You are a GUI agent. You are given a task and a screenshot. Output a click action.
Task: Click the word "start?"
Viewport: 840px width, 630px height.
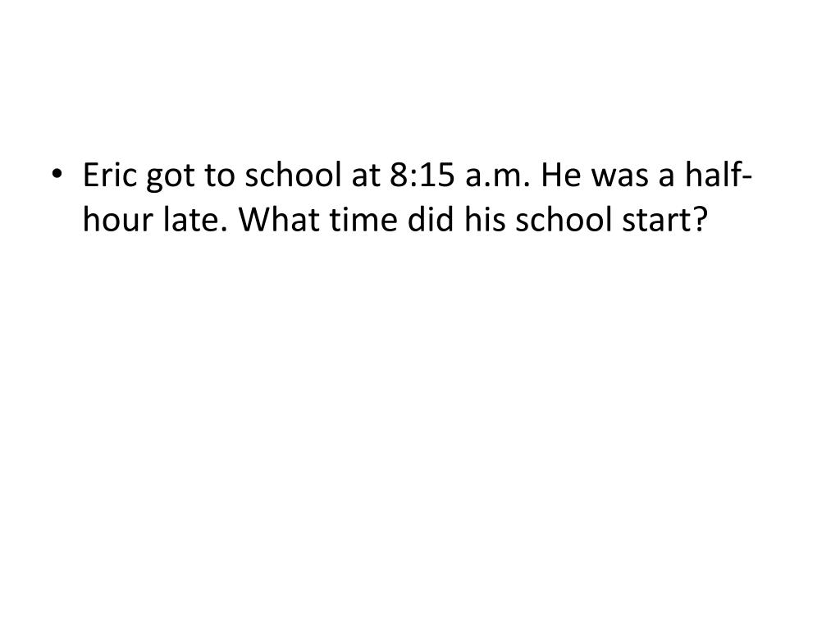click(x=664, y=221)
